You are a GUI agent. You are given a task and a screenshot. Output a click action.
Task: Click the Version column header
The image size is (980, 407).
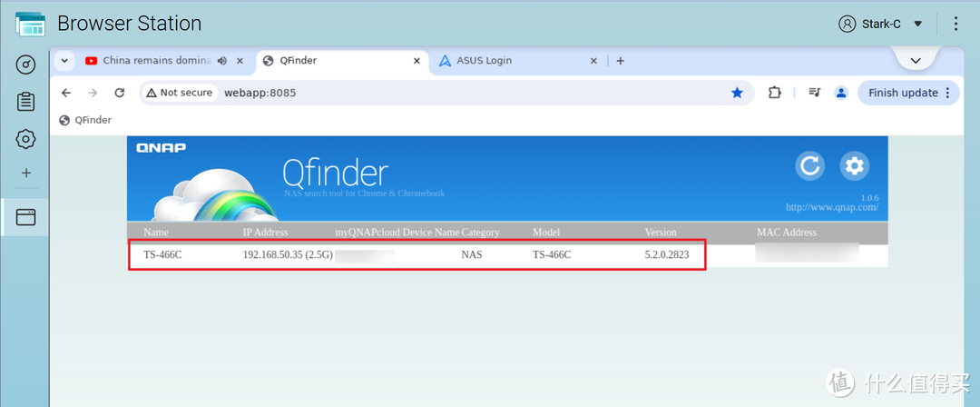point(661,233)
